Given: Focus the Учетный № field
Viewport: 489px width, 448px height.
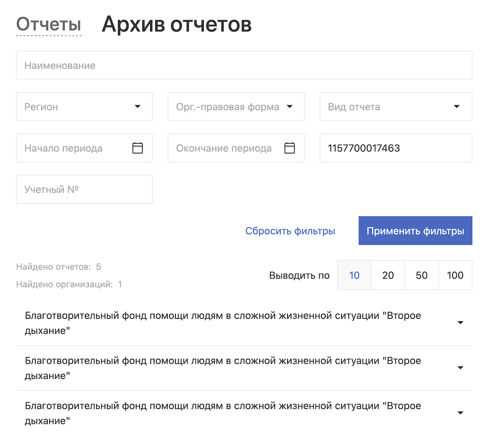Looking at the screenshot, I should point(84,189).
